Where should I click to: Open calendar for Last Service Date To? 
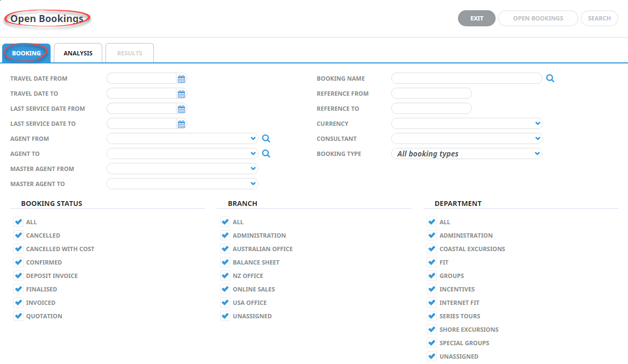[x=181, y=124]
